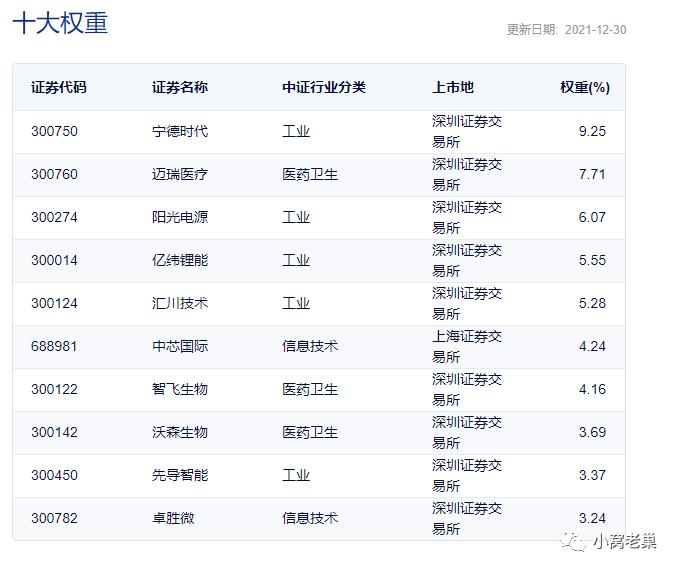This screenshot has height=571, width=678.
Task: Click 医药卫生 in the 迈瑞医疗 row
Action: pos(310,174)
